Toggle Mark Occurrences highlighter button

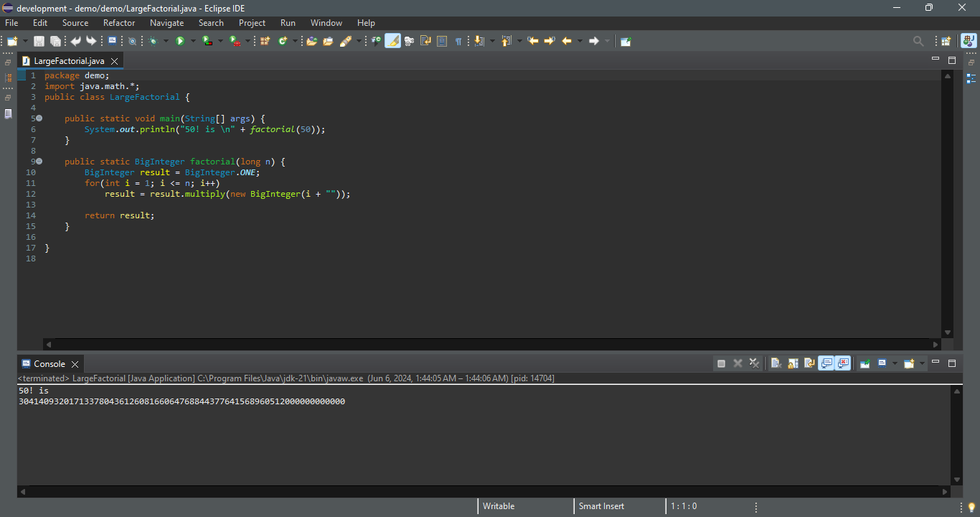pyautogui.click(x=392, y=42)
